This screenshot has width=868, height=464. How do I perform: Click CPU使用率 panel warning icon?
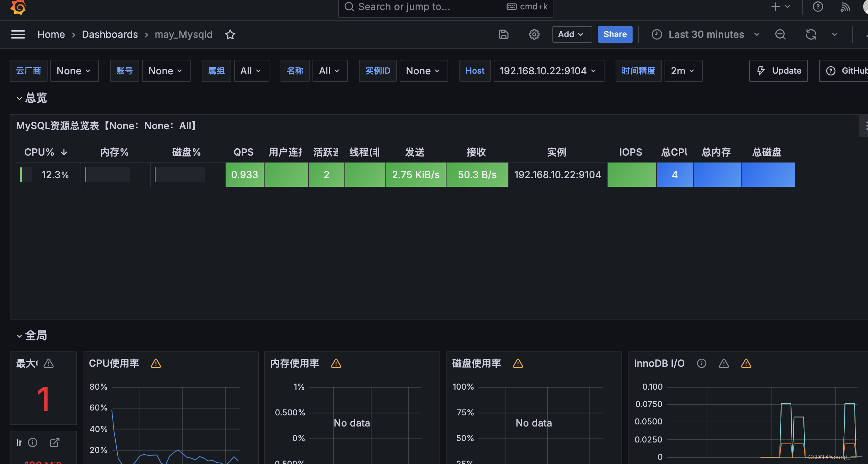pyautogui.click(x=156, y=363)
